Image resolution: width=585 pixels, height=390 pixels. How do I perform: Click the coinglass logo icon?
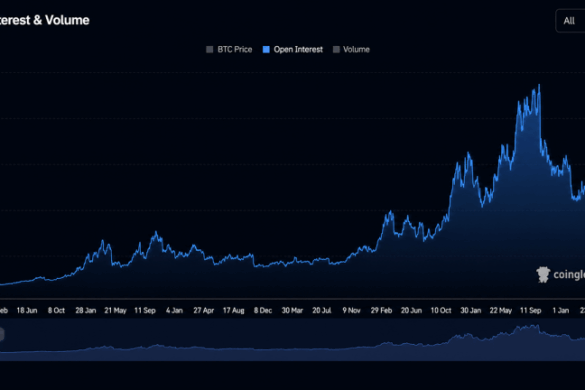(543, 275)
